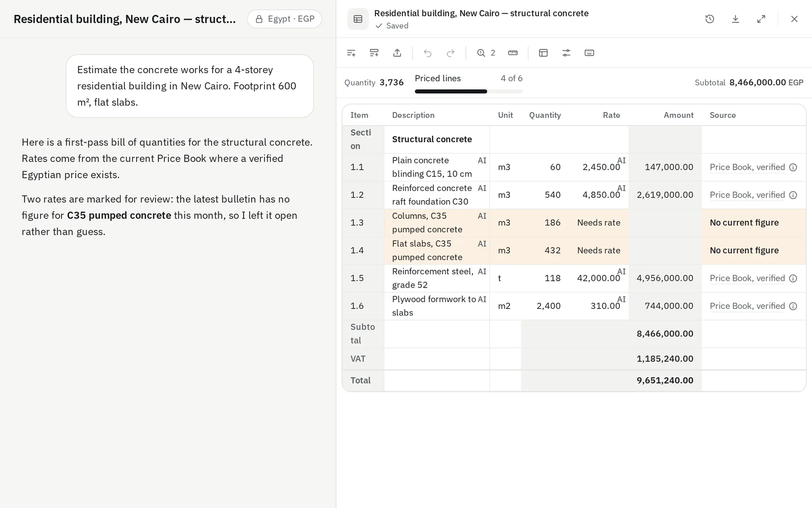812x508 pixels.
Task: Click the add line item icon
Action: coord(351,53)
